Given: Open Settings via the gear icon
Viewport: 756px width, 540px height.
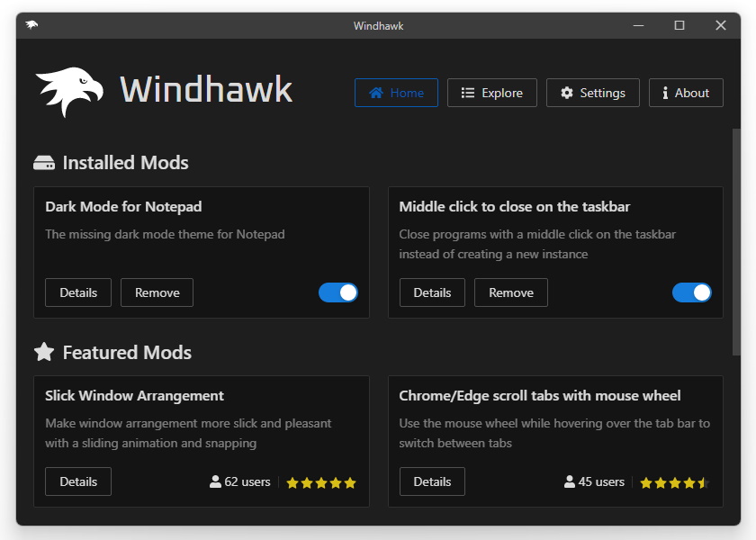Looking at the screenshot, I should pos(566,92).
